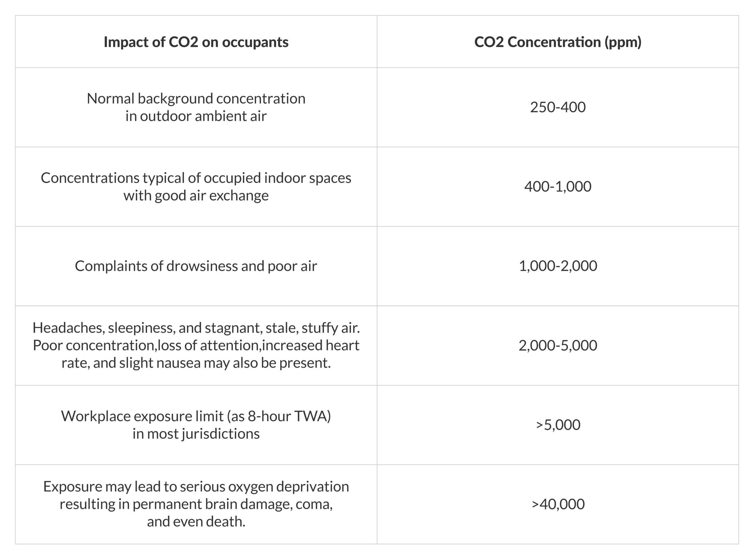754x560 pixels.
Task: Select the 400-1,000 concentration value
Action: point(558,186)
